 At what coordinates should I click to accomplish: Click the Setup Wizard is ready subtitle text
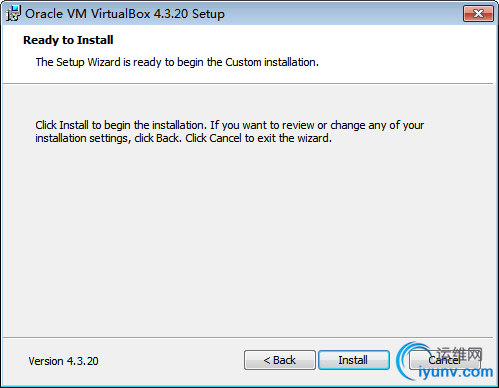point(177,62)
